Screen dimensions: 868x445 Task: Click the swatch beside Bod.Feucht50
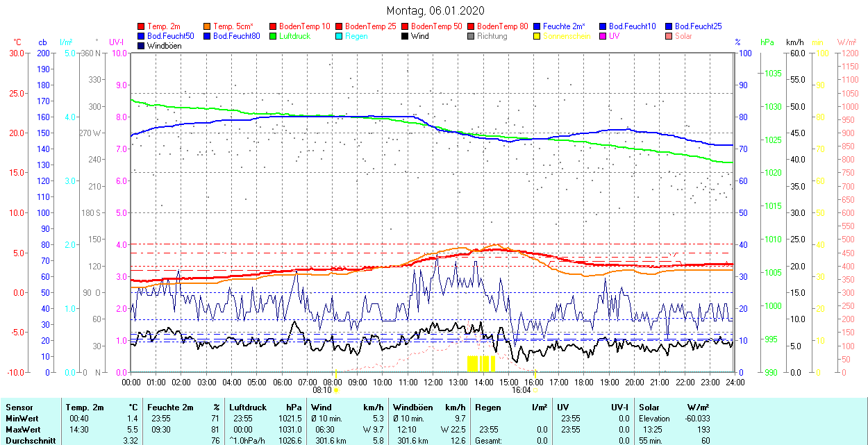[x=142, y=36]
